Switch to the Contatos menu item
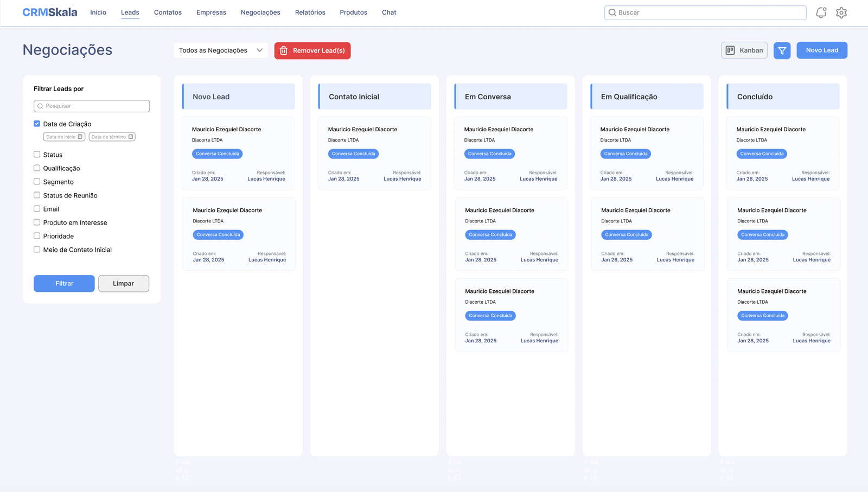This screenshot has width=868, height=492. point(168,12)
